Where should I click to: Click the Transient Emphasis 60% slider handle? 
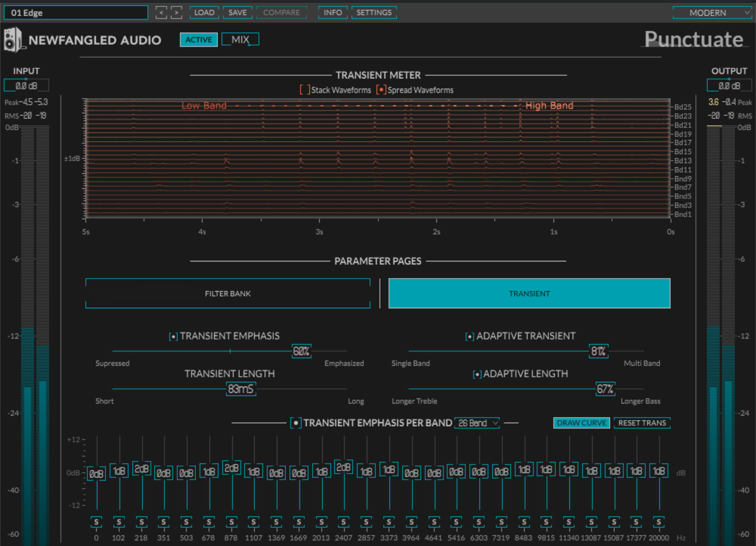[301, 351]
